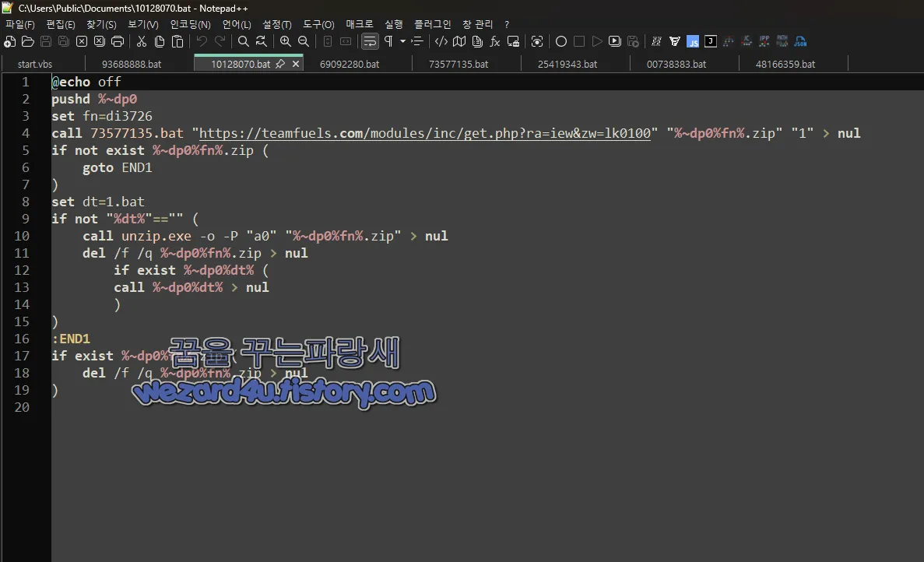Close the current document via toolbar icon
The width and height of the screenshot is (924, 562).
coord(82,41)
